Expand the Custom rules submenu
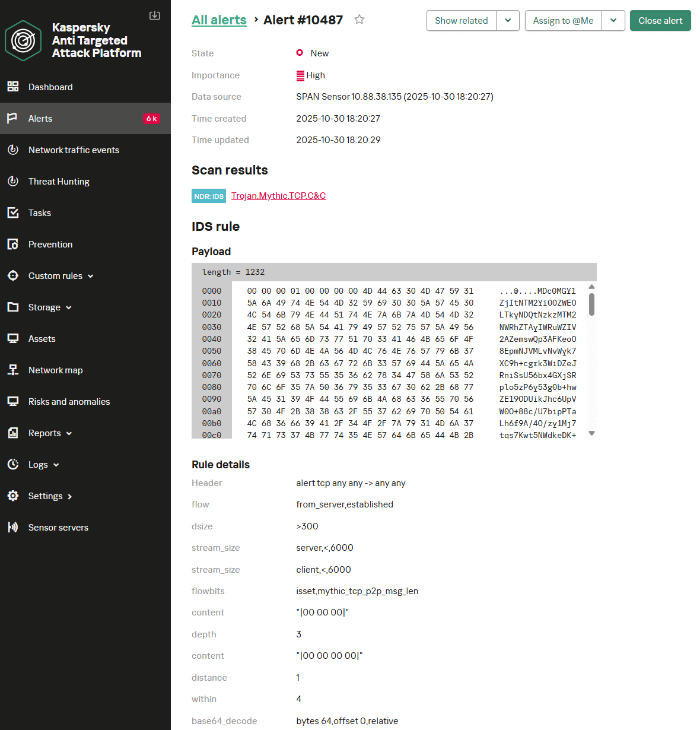This screenshot has width=700, height=730. point(91,276)
